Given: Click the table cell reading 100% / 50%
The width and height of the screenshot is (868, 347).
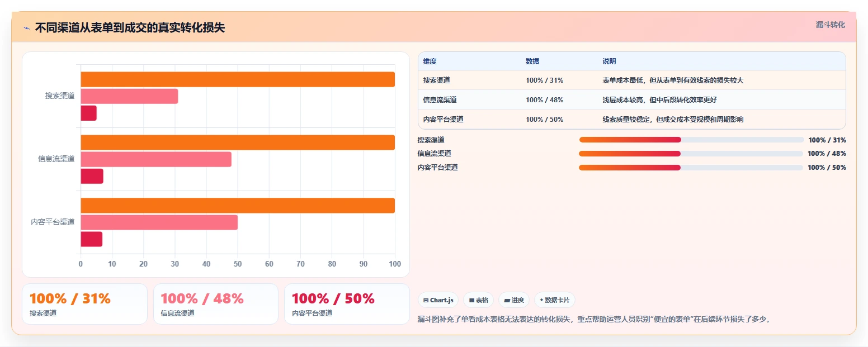Looking at the screenshot, I should click(544, 120).
